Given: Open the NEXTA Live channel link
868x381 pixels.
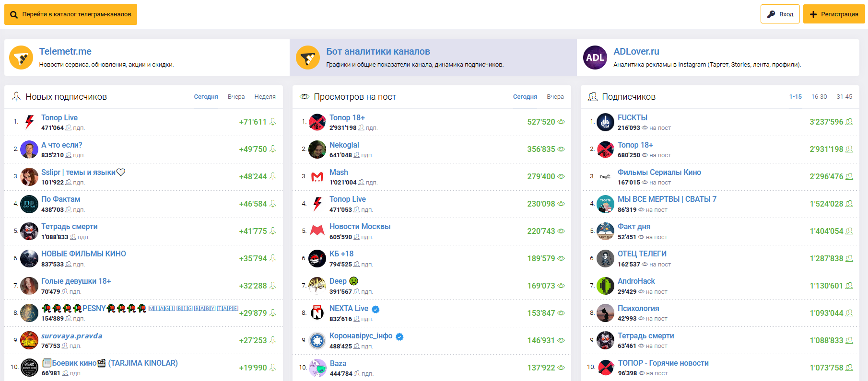Looking at the screenshot, I should click(349, 308).
